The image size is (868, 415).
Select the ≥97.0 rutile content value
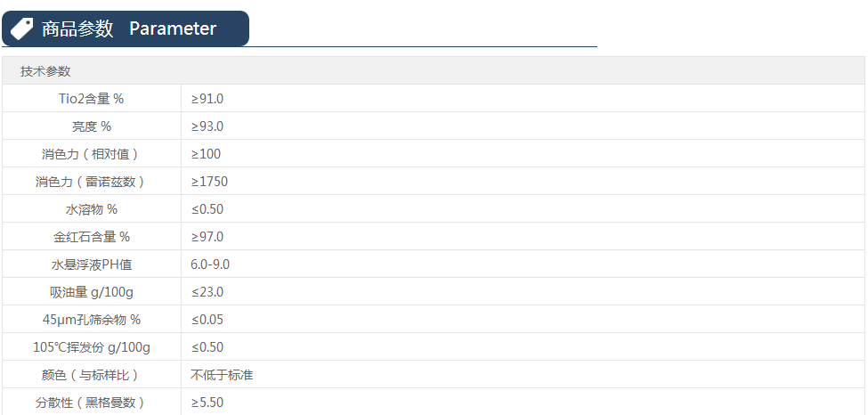[x=207, y=237]
